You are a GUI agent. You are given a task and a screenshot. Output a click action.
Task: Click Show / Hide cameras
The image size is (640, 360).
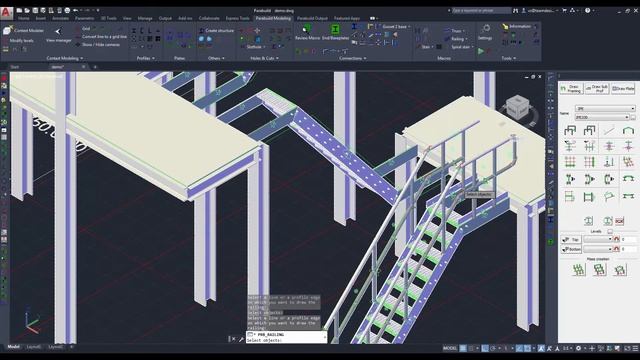coord(101,44)
